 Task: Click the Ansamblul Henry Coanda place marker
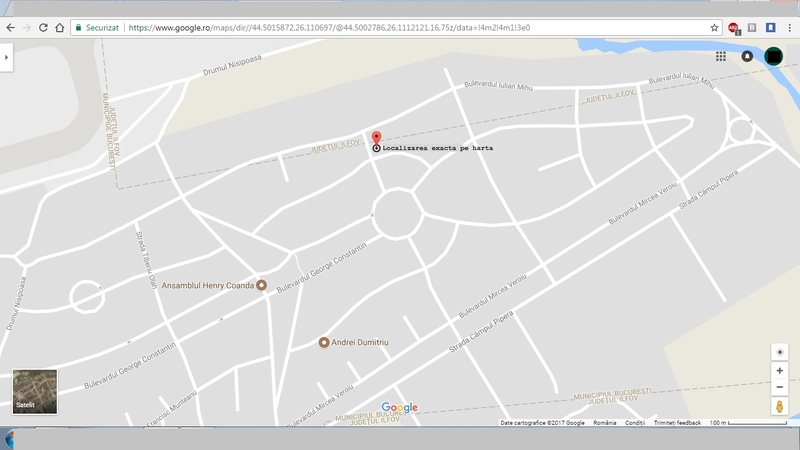pyautogui.click(x=261, y=285)
